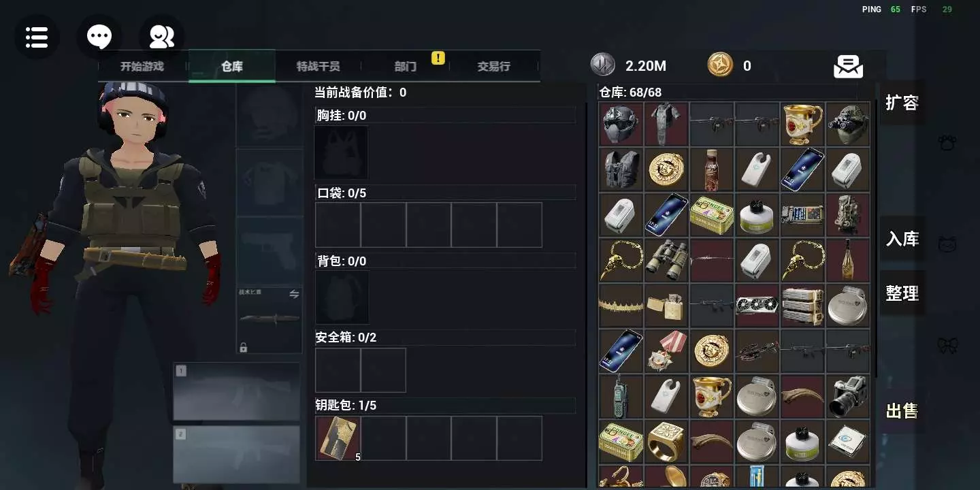Select the night vision goggles item
Image resolution: width=980 pixels, height=490 pixels.
848,124
